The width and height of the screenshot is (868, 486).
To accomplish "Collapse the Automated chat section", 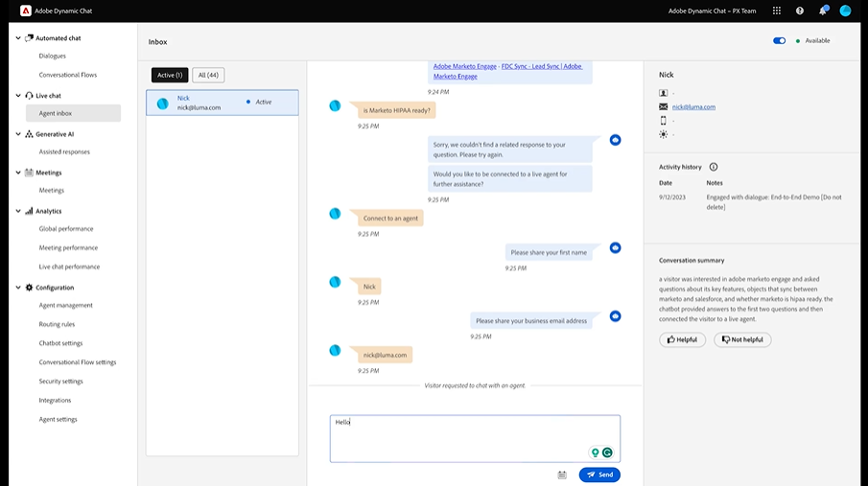I will (x=18, y=38).
